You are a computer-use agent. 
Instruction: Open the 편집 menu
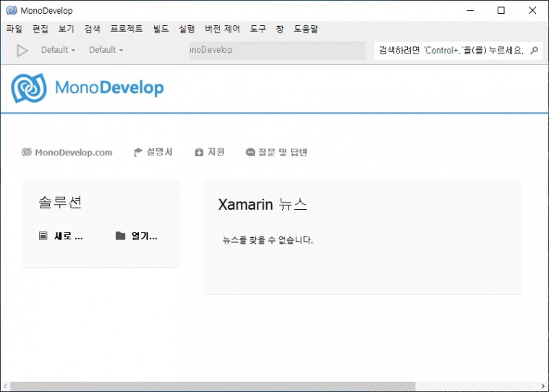(41, 29)
